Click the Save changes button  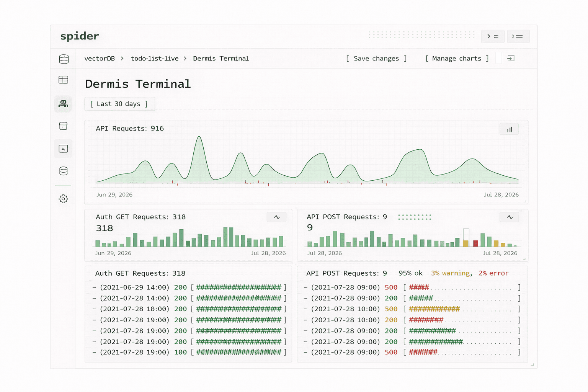point(376,59)
